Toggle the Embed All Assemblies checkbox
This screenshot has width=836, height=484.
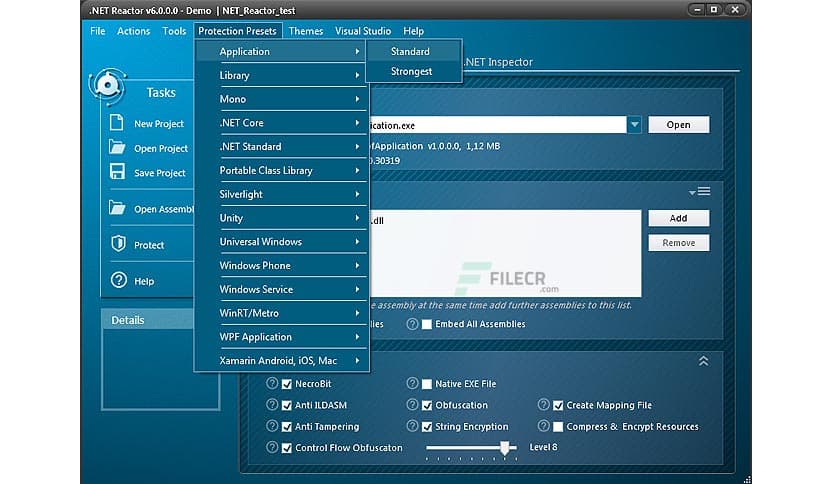tap(427, 324)
